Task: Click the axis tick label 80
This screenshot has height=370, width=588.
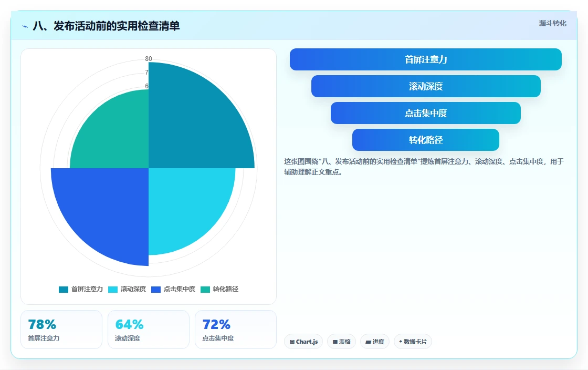Action: [x=149, y=58]
